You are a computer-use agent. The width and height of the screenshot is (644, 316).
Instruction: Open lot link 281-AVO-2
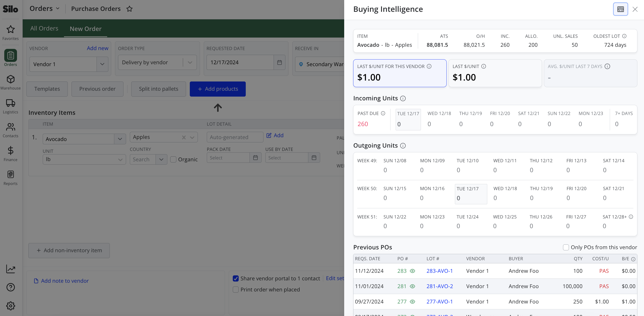[440, 286]
